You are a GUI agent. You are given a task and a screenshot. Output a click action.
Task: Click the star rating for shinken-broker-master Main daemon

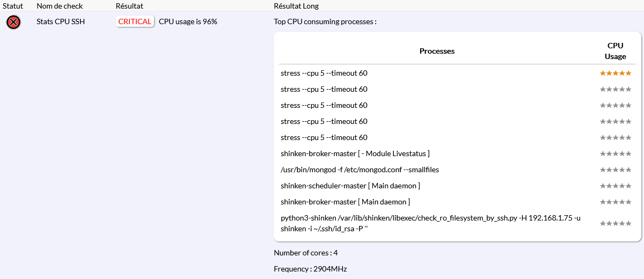[615, 202]
